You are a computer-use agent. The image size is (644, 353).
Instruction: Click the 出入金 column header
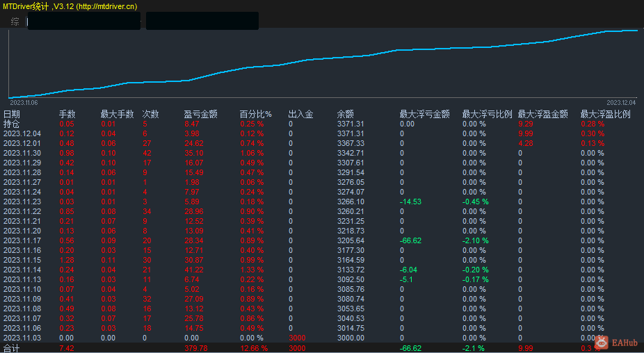300,114
